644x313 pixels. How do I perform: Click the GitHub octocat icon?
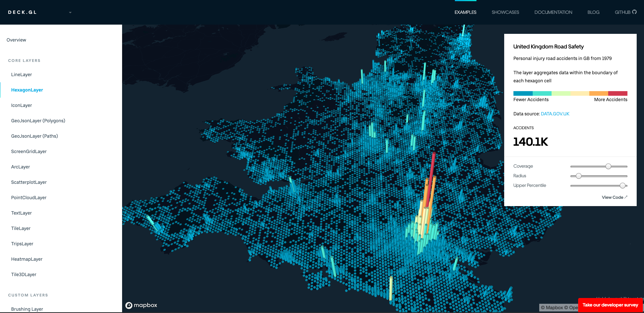[634, 12]
